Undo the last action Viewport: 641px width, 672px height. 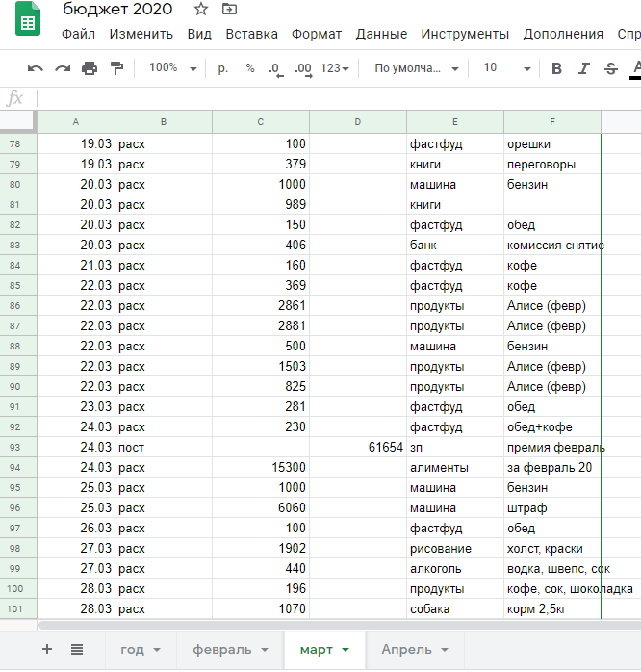coord(36,68)
